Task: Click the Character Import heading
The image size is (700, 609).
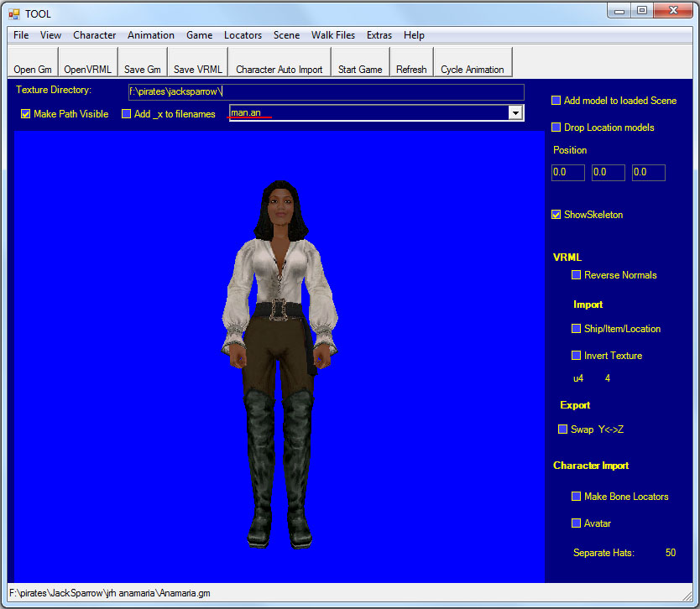Action: (x=591, y=466)
